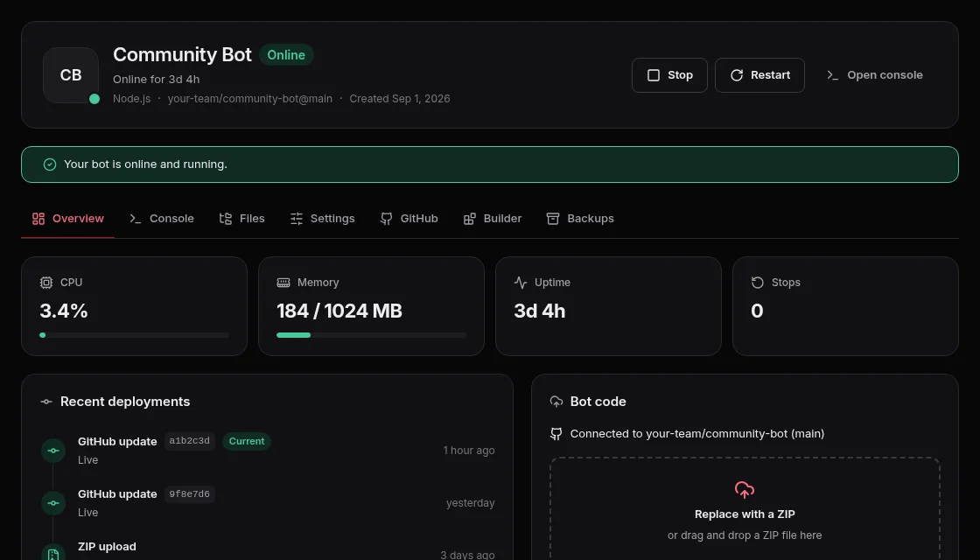Click the 1 hour ago timestamp
This screenshot has height=560, width=980.
[469, 451]
